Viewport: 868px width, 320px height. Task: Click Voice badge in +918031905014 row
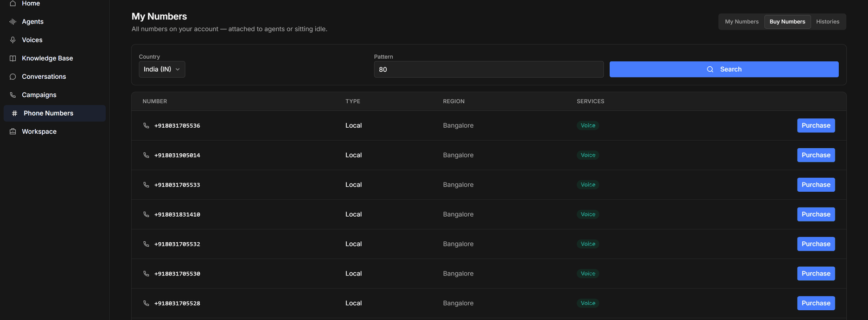[588, 155]
